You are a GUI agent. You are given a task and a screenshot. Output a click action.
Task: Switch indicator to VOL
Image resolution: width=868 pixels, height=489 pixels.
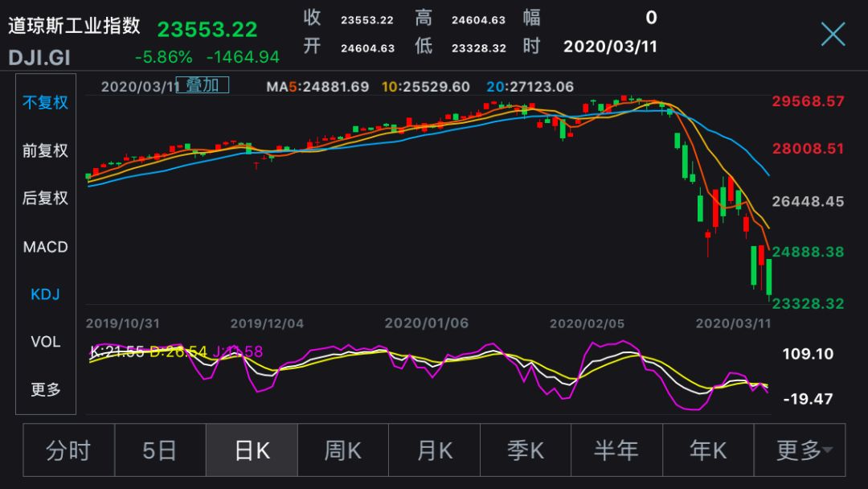(x=45, y=342)
